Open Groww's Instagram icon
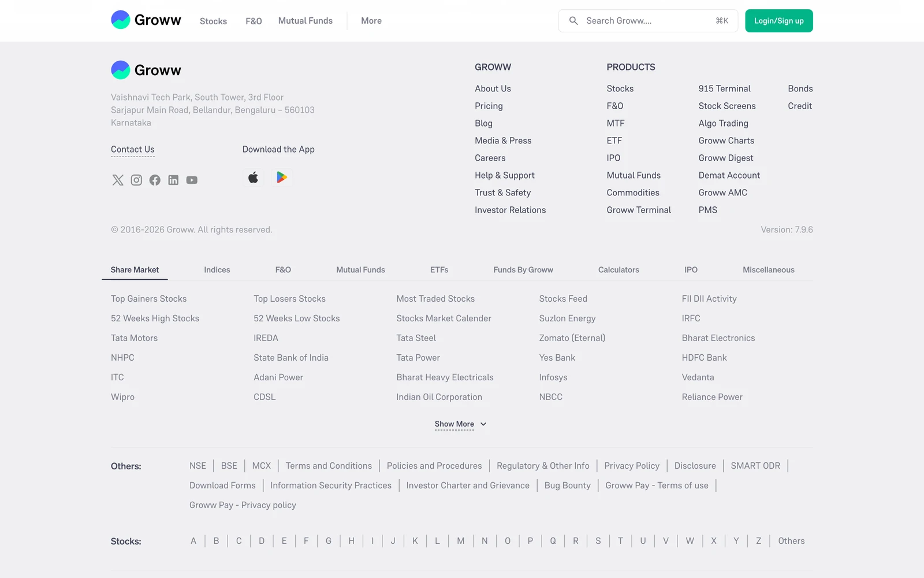 tap(136, 180)
